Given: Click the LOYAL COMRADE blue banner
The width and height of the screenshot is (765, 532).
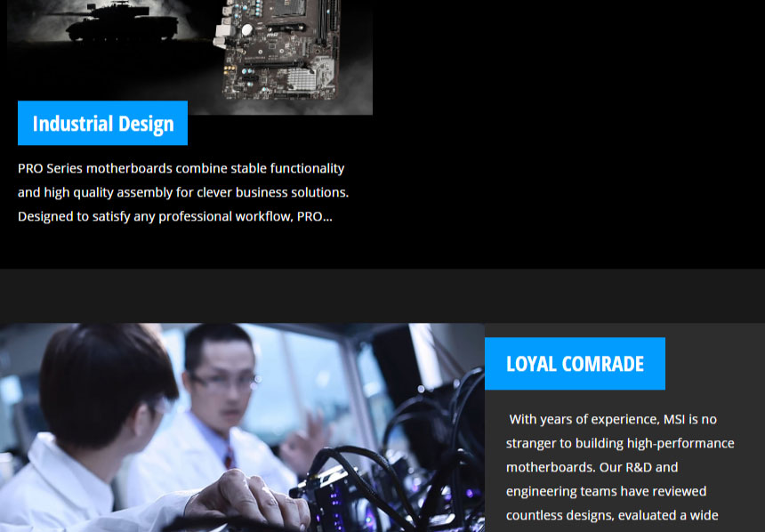Looking at the screenshot, I should pyautogui.click(x=575, y=364).
